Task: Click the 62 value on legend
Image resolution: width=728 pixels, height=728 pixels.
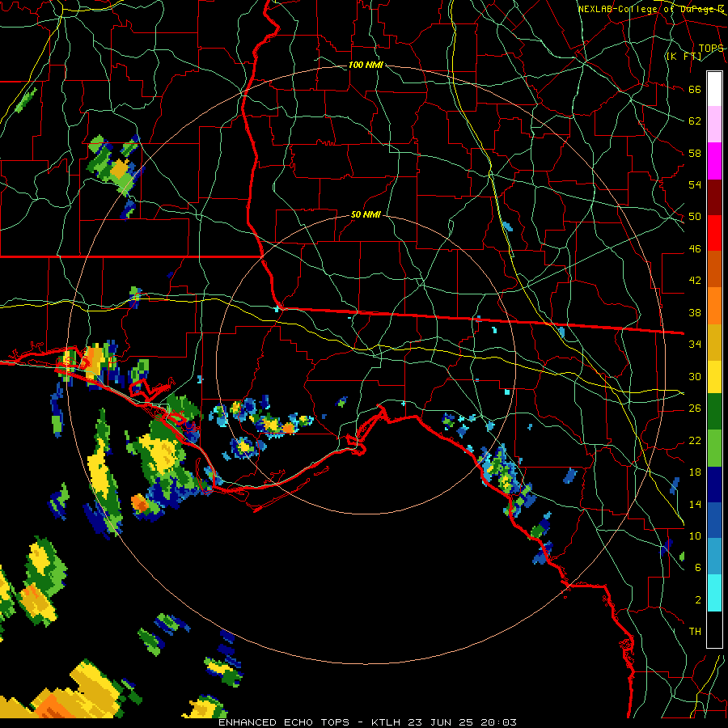Action: (695, 121)
